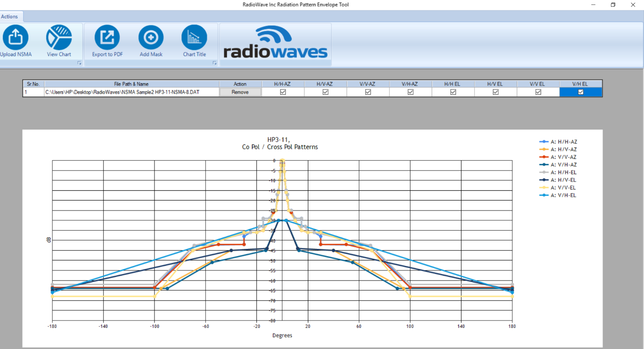The width and height of the screenshot is (644, 349).
Task: Uncheck the V/H-AZ checkbox
Action: pos(410,92)
